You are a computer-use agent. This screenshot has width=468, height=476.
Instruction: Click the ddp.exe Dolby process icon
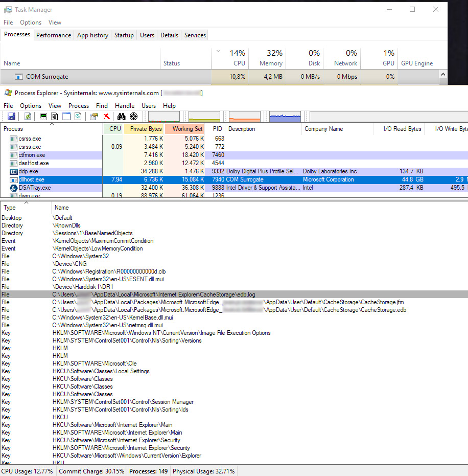(x=14, y=171)
